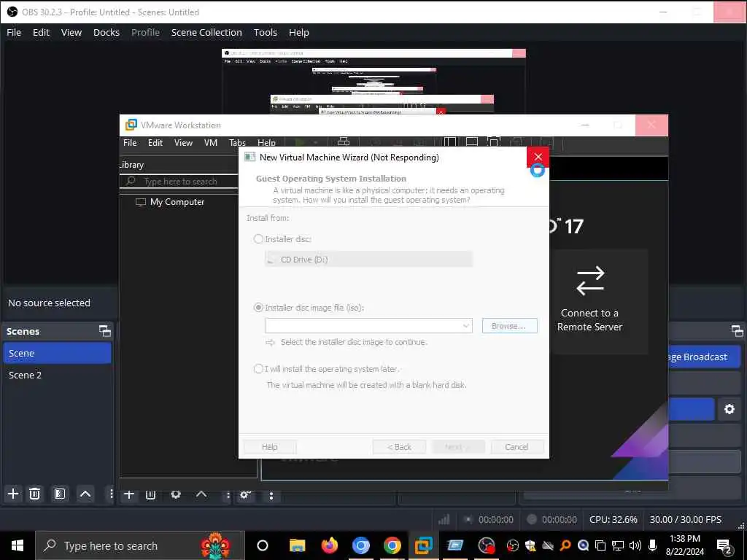Click CPU: 32.6% in OBS status bar
Screen dimensions: 747x560
[x=613, y=519]
